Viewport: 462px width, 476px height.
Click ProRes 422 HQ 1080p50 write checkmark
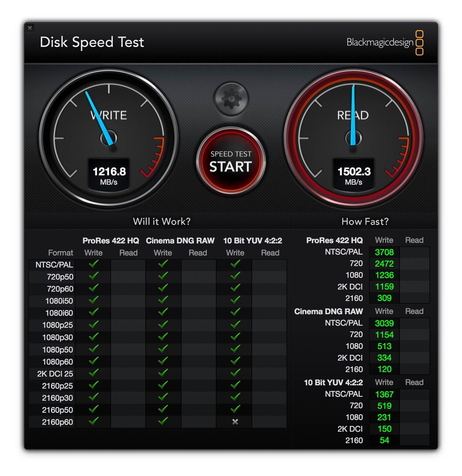click(94, 349)
